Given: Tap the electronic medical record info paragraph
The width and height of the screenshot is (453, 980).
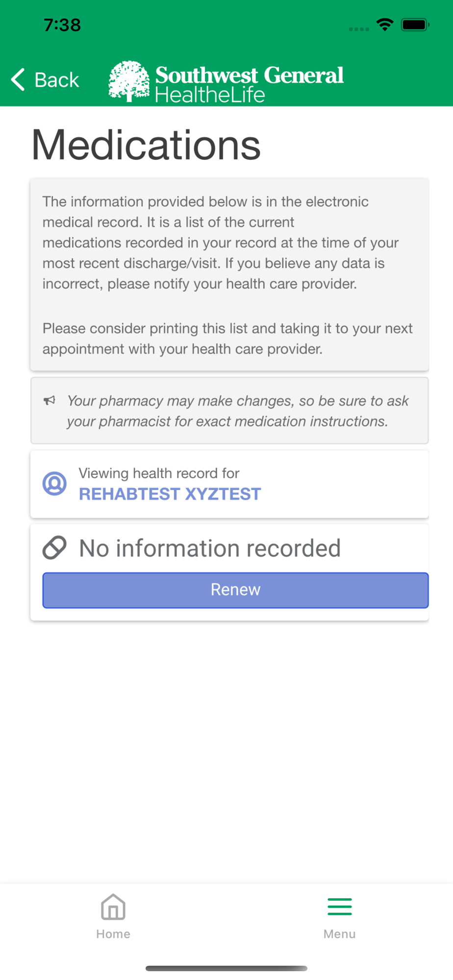Looking at the screenshot, I should pos(221,243).
